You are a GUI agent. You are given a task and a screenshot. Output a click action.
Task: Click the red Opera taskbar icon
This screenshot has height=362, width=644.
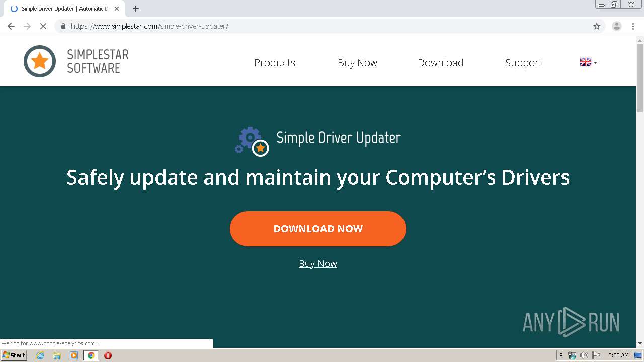click(108, 355)
